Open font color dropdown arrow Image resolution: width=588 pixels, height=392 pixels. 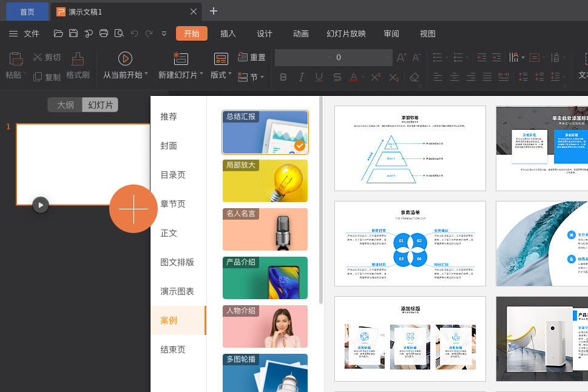[363, 77]
